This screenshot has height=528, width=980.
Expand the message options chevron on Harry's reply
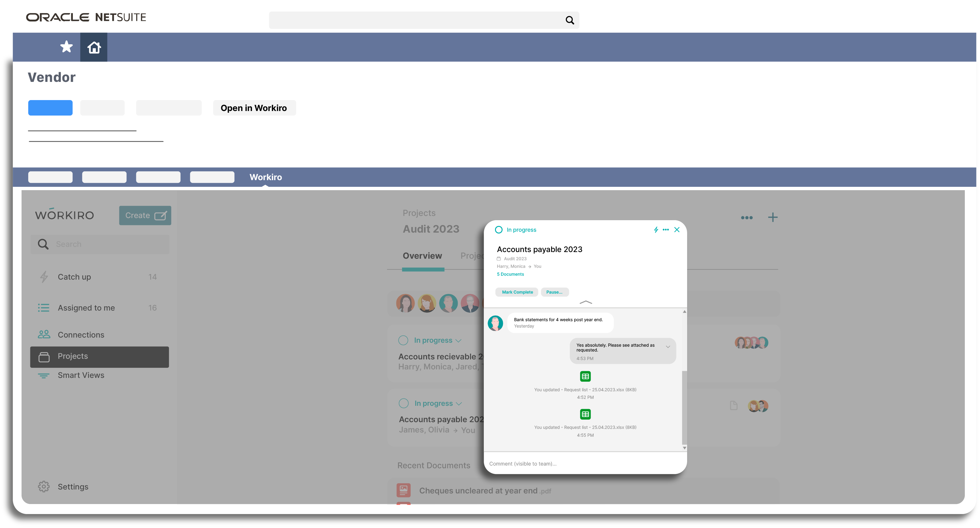[668, 347]
